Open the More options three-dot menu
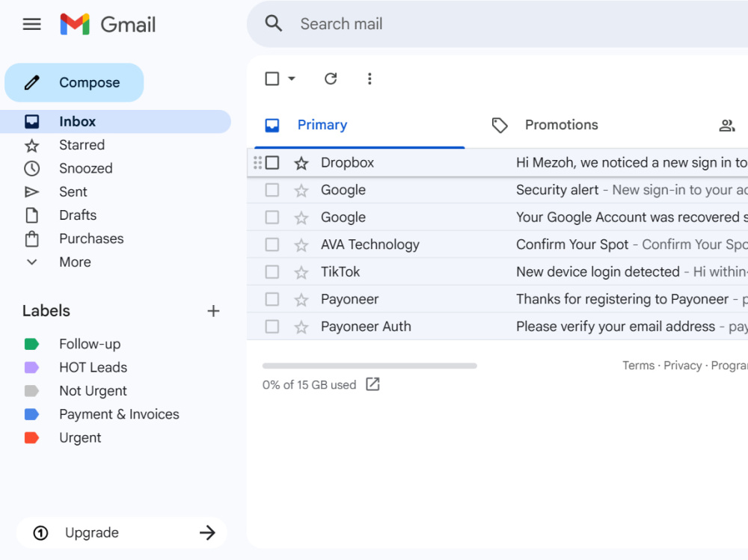748x560 pixels. tap(370, 79)
